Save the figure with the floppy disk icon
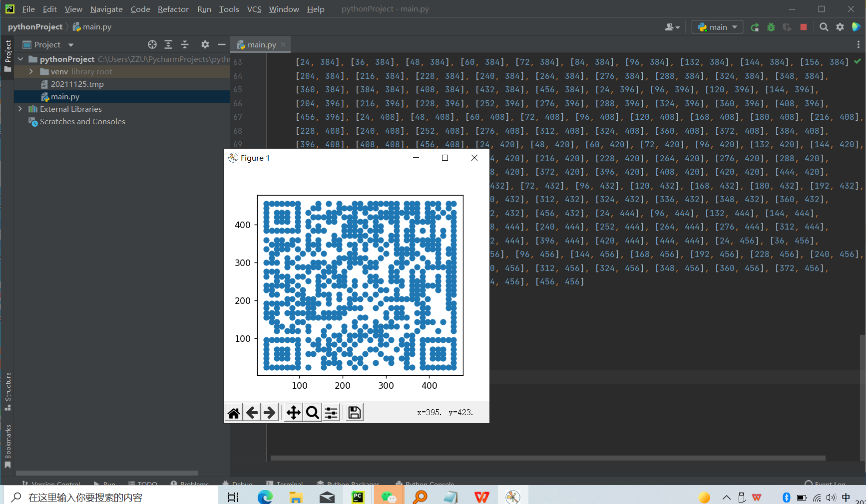This screenshot has width=866, height=504. point(355,413)
